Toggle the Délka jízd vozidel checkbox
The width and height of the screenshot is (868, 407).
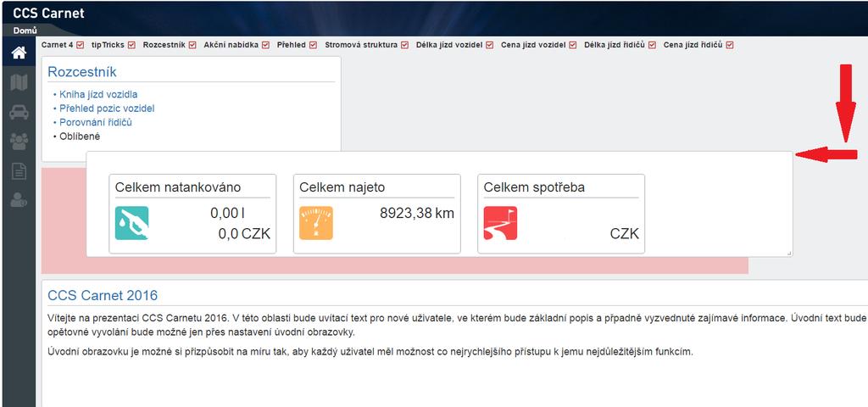tap(489, 46)
